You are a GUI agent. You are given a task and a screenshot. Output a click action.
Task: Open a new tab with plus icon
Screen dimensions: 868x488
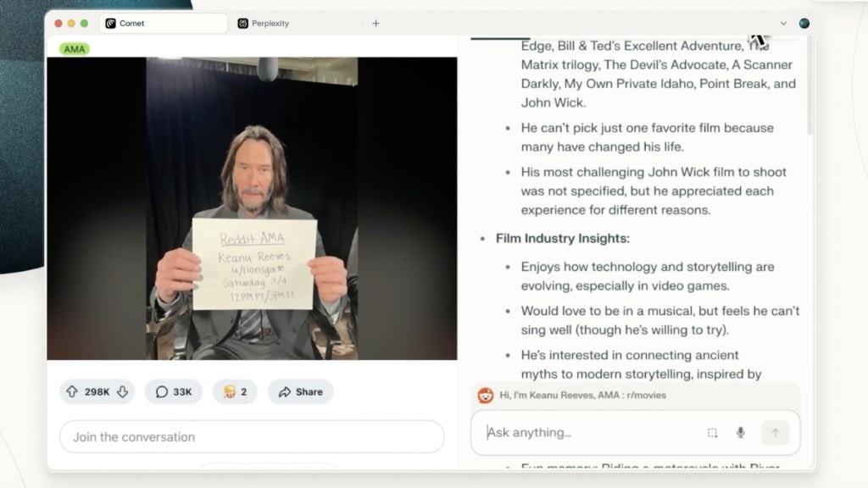[x=376, y=24]
